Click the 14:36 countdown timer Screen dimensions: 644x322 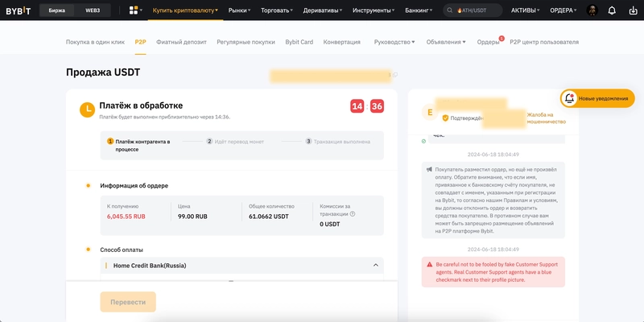[367, 107]
